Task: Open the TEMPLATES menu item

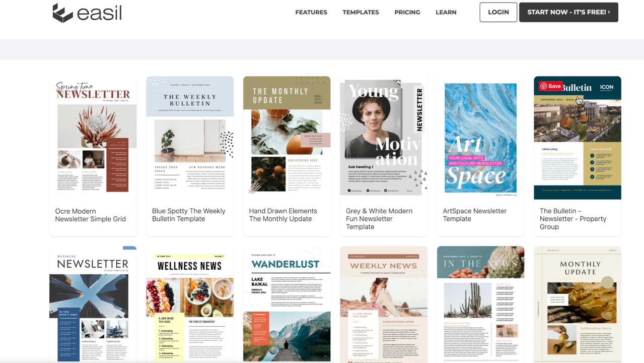Action: 361,12
